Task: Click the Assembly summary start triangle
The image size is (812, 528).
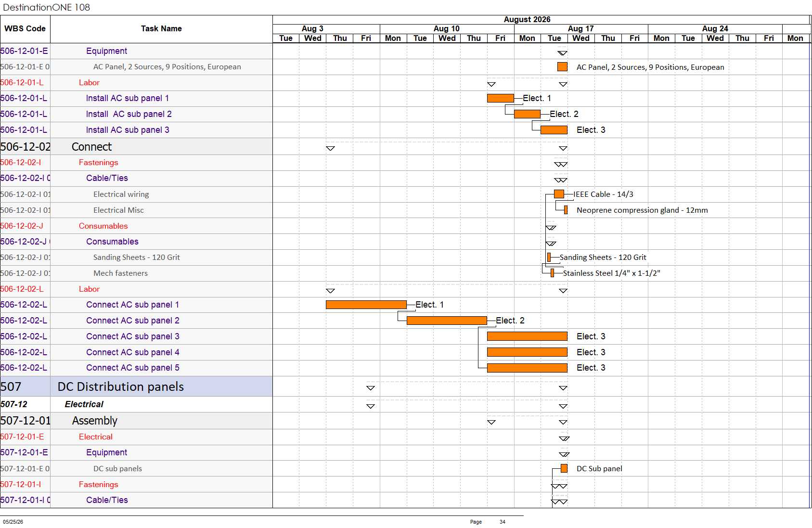Action: [x=491, y=422]
